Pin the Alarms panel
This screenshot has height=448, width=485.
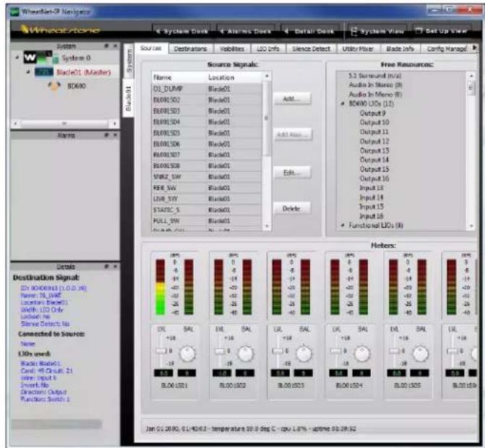coord(107,135)
